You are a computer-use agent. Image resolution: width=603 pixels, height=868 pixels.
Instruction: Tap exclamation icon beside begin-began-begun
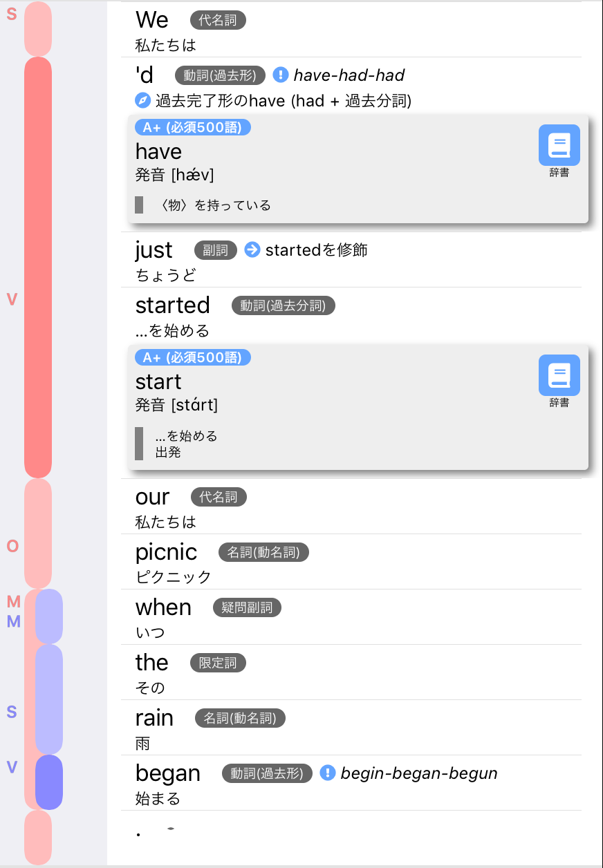point(327,773)
